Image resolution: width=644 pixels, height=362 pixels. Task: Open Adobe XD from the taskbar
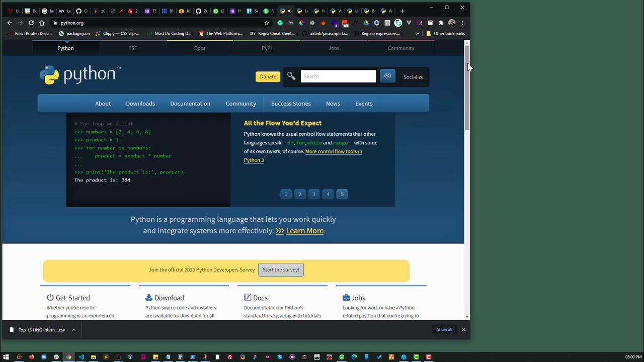coord(268,357)
